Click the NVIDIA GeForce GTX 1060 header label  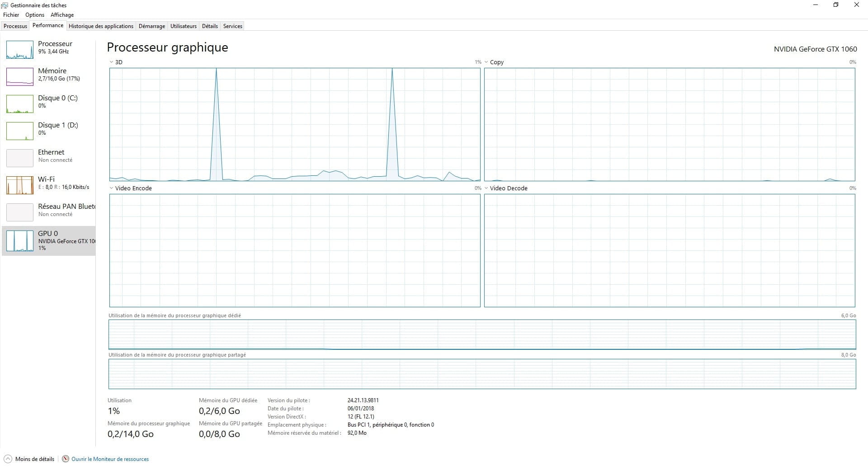pyautogui.click(x=816, y=49)
